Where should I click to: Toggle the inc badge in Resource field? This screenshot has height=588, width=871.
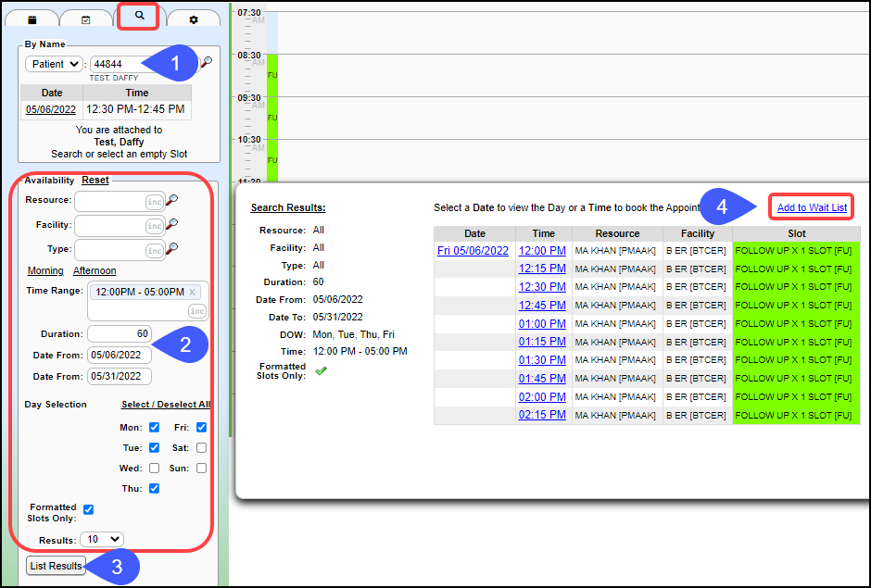pos(154,201)
